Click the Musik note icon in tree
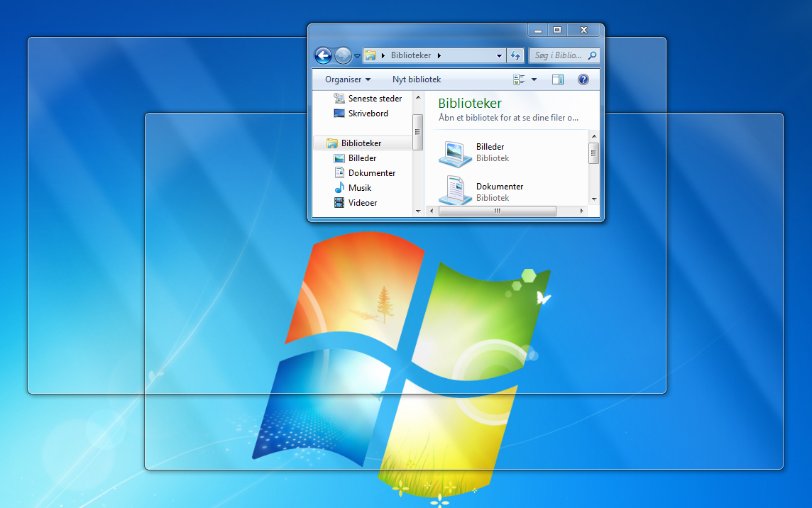 click(339, 188)
